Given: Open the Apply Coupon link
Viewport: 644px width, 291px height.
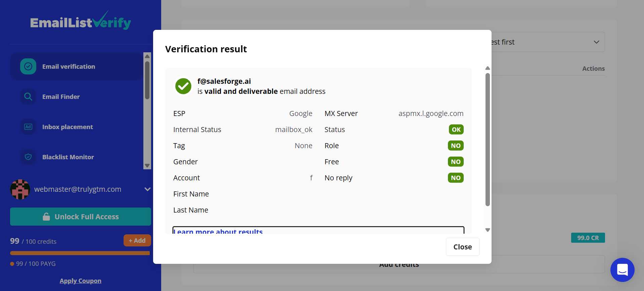Looking at the screenshot, I should (81, 281).
